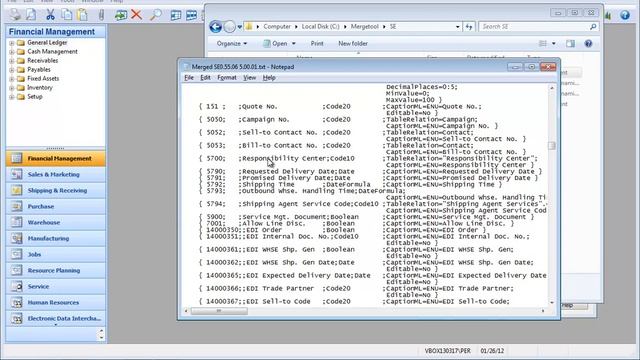Click New folder in Explorer toolbar
The image size is (640, 360).
coord(353,43)
